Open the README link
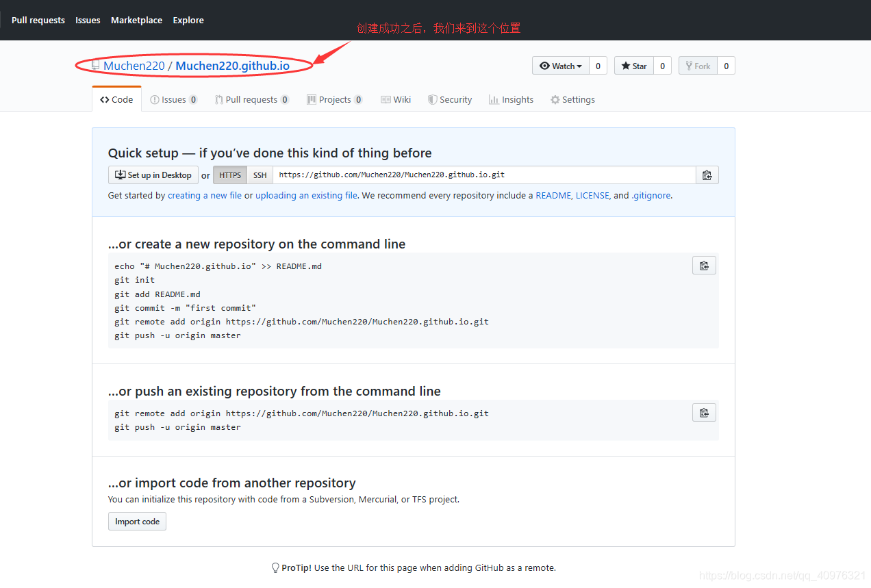Screen dimensions: 871x588 click(x=553, y=195)
